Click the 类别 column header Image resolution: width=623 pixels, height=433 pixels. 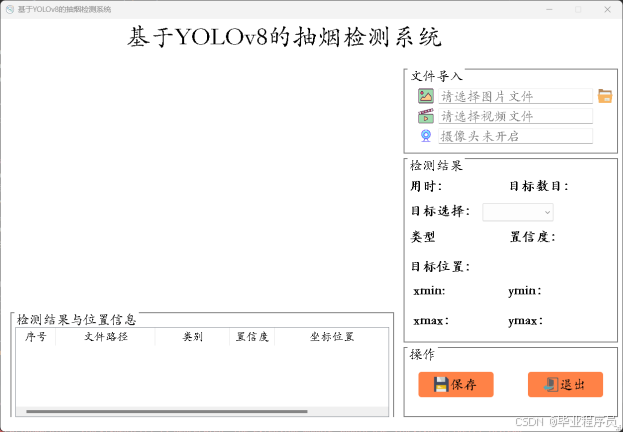click(x=192, y=337)
